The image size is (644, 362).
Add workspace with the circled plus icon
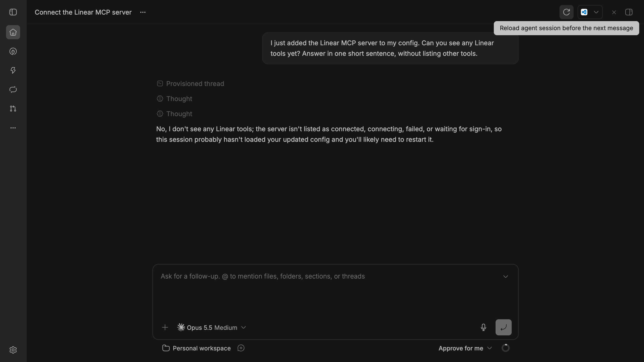point(241,348)
